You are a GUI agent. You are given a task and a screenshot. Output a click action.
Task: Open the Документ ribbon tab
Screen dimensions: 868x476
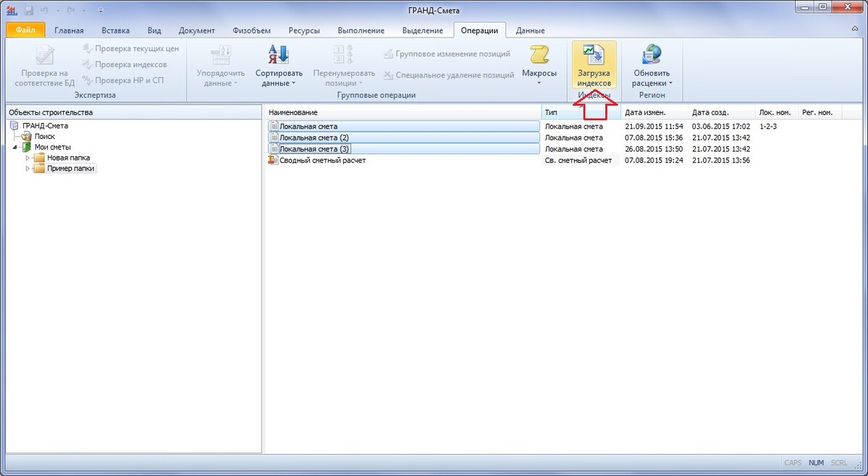(x=196, y=31)
